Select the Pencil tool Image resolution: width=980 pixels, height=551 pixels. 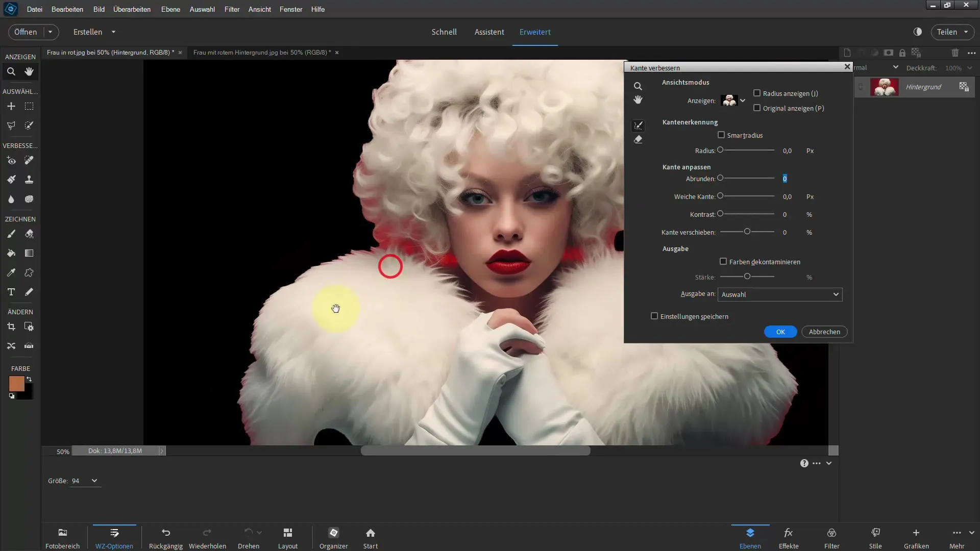point(29,292)
